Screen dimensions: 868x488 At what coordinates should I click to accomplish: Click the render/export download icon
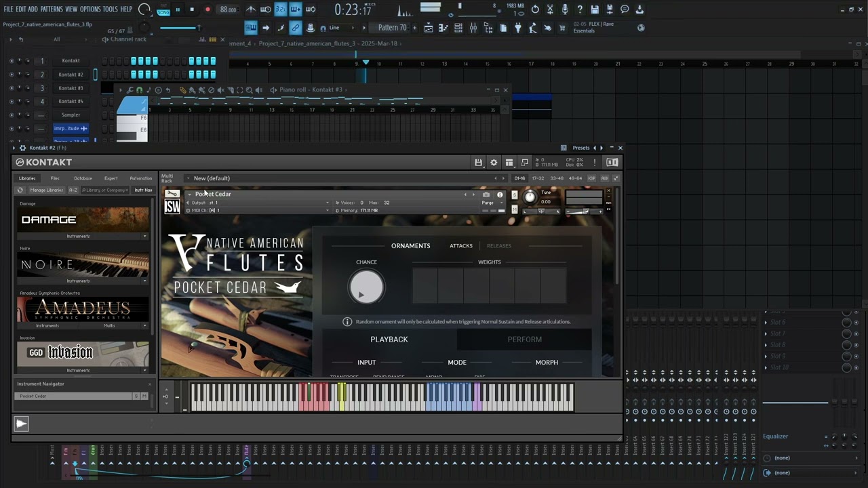639,9
